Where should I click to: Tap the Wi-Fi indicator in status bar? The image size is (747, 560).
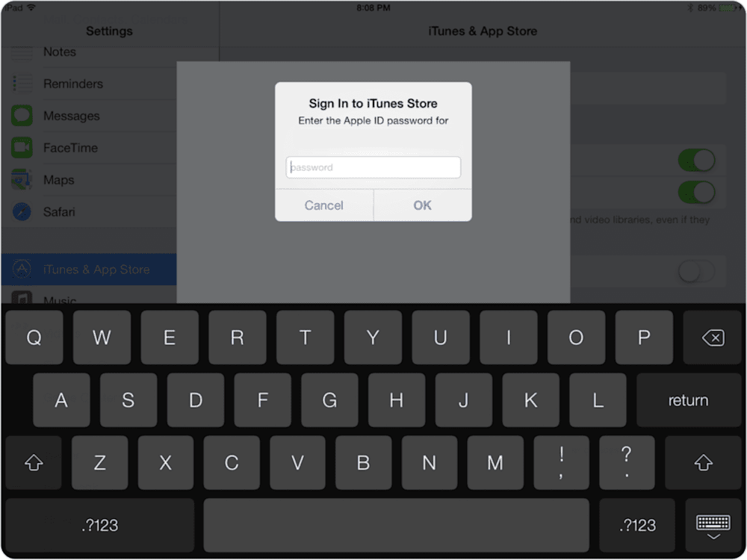point(31,7)
